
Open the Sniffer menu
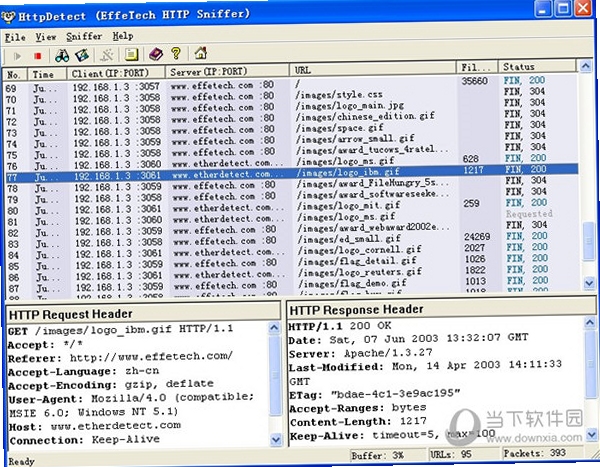pyautogui.click(x=84, y=36)
